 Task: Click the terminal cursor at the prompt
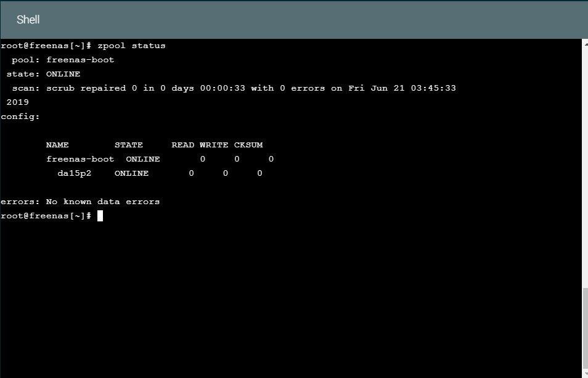[100, 216]
